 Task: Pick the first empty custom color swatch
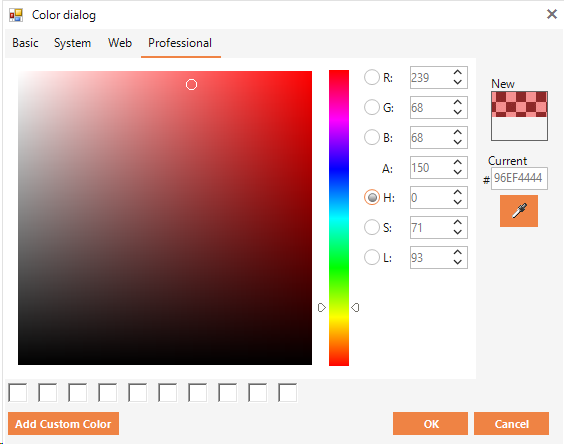(x=18, y=393)
